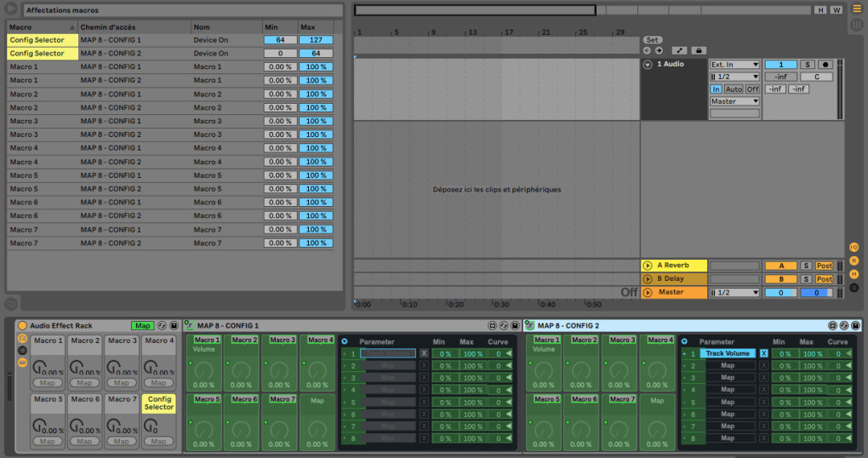Click the hot-swap icon in MAP 8 - CONFIG 2 title

(x=843, y=326)
